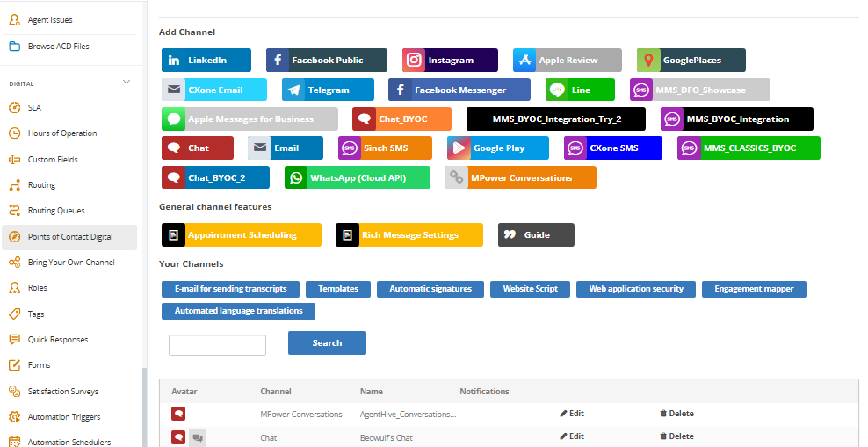Click the sidebar vertical scrollbar
The image size is (868, 447).
144,407
